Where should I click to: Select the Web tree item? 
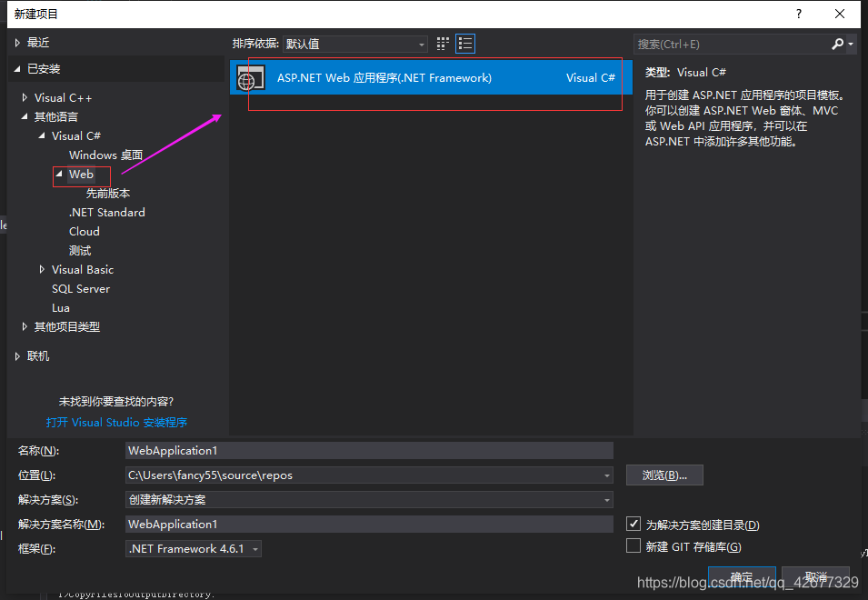click(81, 174)
